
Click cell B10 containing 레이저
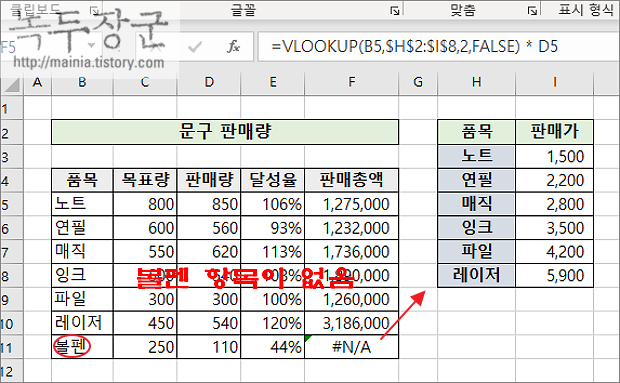pos(82,323)
